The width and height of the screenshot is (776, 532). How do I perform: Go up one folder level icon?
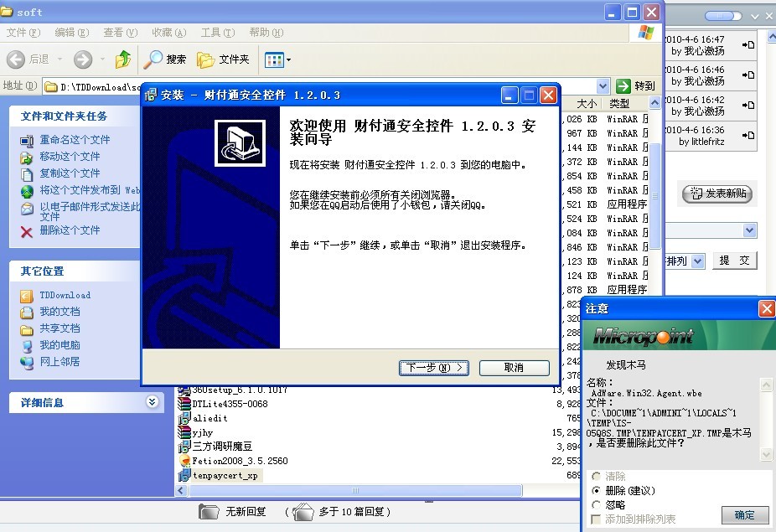click(122, 59)
